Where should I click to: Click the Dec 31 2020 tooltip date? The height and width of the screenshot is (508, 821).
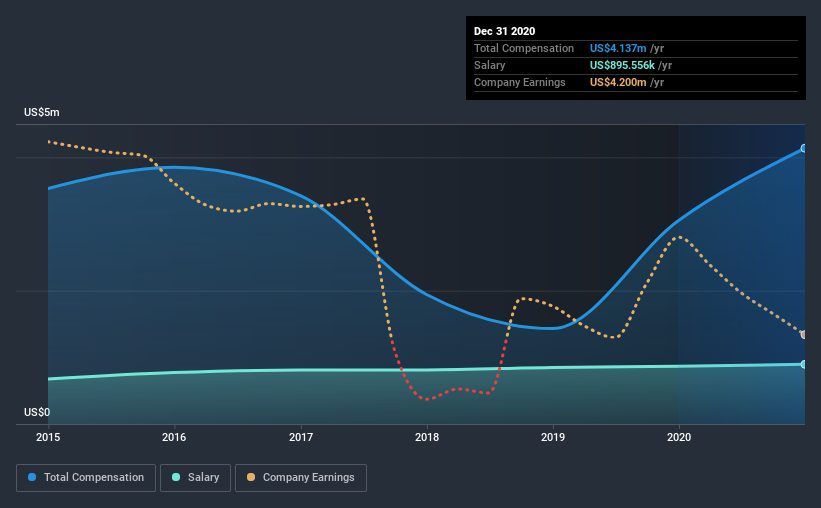(x=504, y=31)
